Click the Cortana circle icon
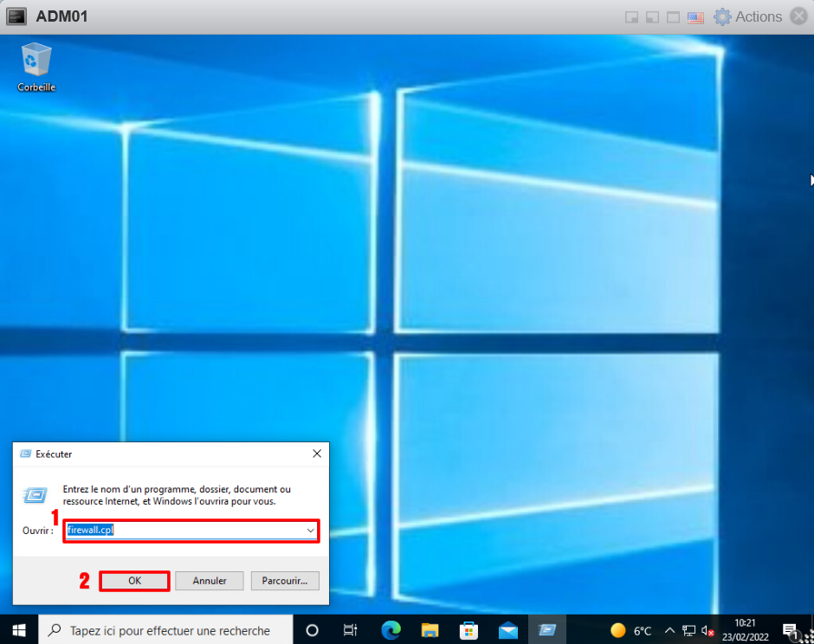Image resolution: width=814 pixels, height=644 pixels. coord(313,630)
